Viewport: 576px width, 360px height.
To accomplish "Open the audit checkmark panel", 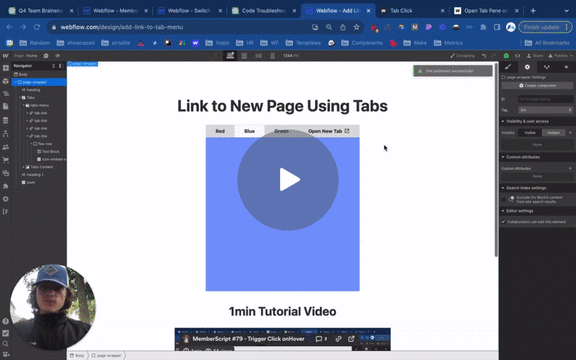I will (x=6, y=333).
